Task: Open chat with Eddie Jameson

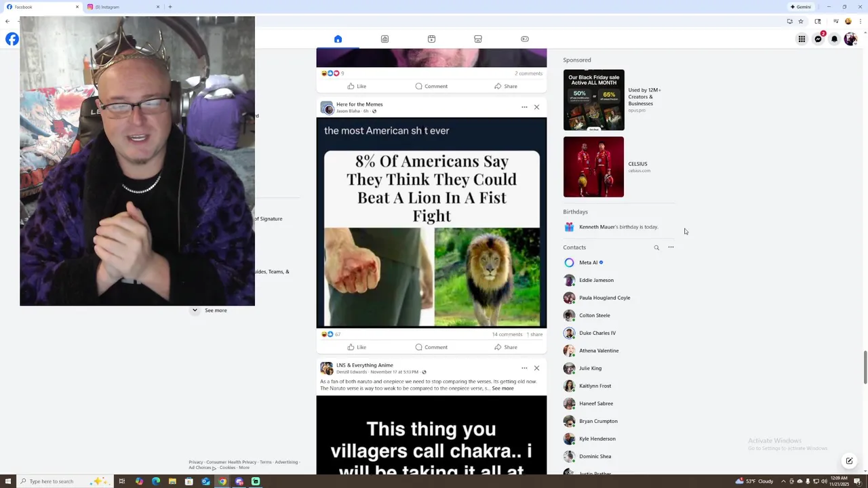Action: pyautogui.click(x=589, y=280)
